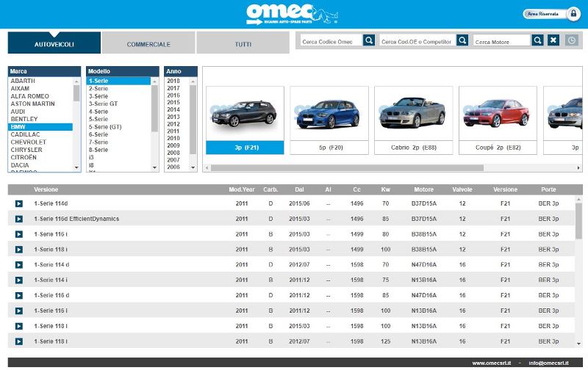Open the history clock icon

pos(572,40)
